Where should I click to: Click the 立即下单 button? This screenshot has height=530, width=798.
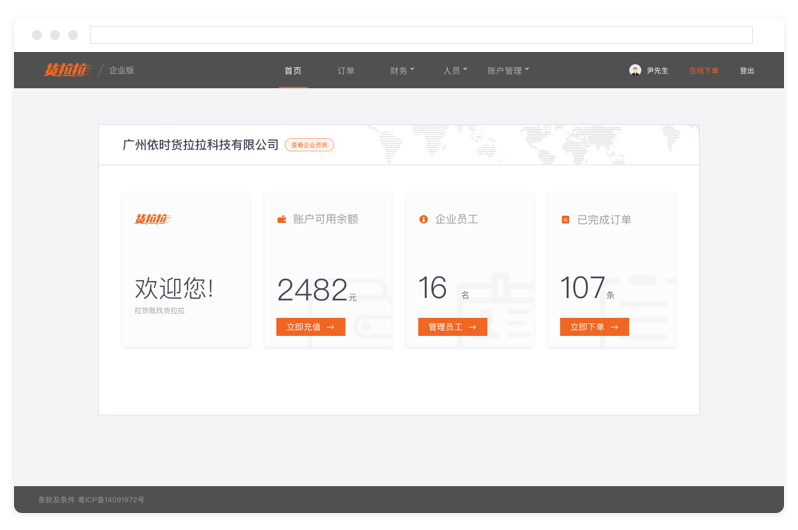594,327
